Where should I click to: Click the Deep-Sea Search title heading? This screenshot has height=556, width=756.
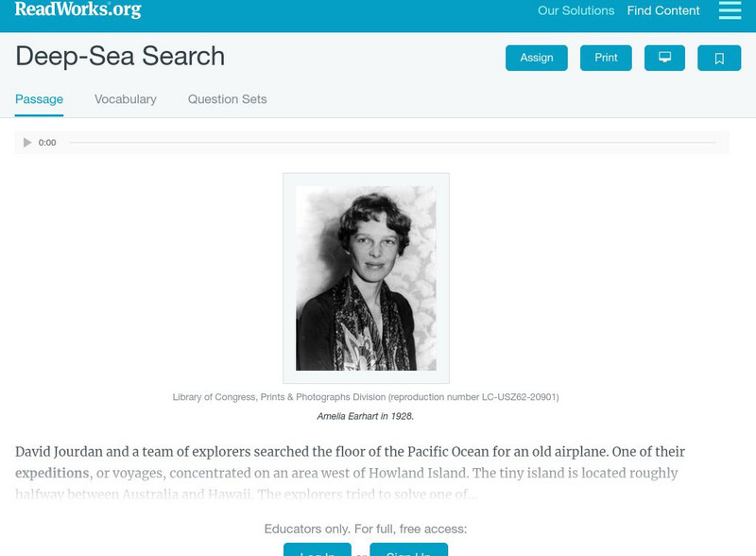click(x=118, y=57)
